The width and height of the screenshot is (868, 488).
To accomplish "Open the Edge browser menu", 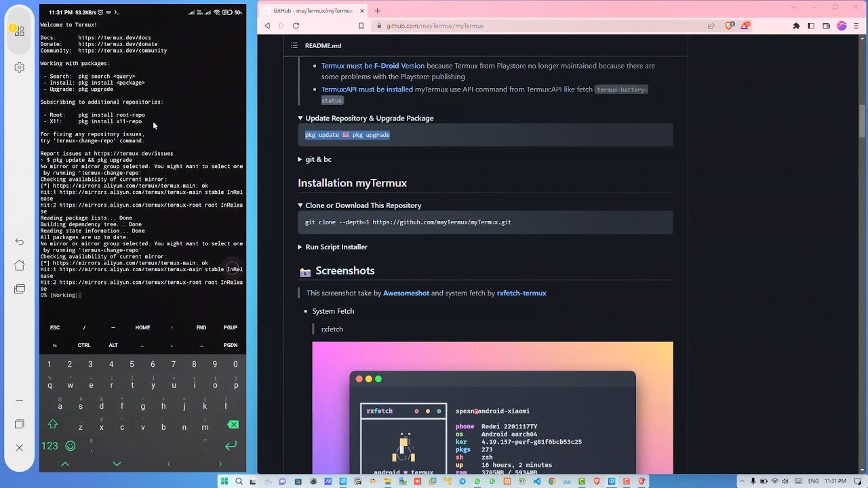I will click(x=856, y=26).
